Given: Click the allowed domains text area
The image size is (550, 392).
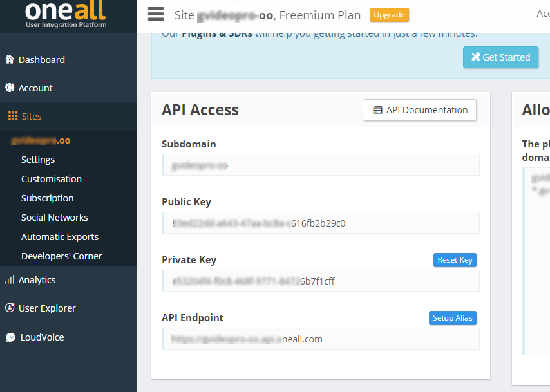Looking at the screenshot, I should tap(536, 261).
